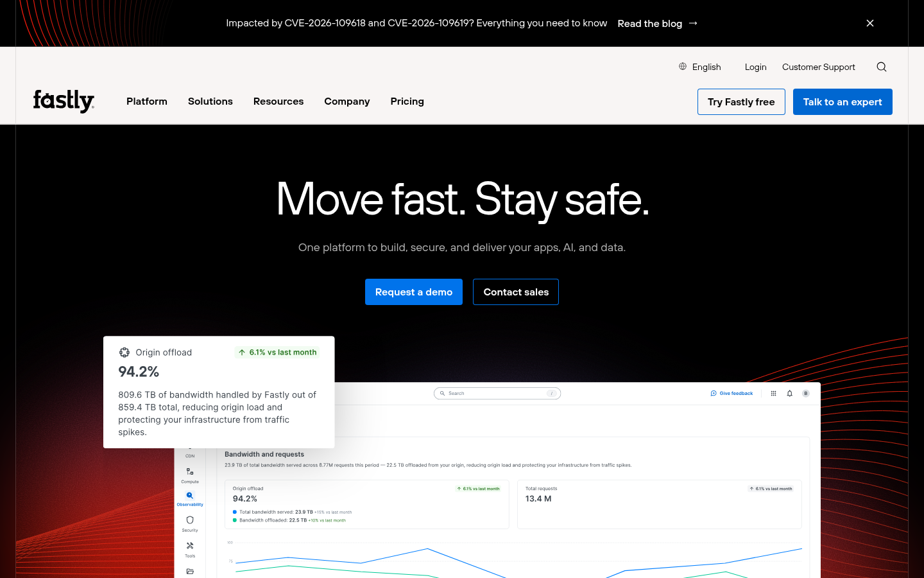Screen dimensions: 924x578
Task: Open Customer Support link
Action: pyautogui.click(x=819, y=67)
